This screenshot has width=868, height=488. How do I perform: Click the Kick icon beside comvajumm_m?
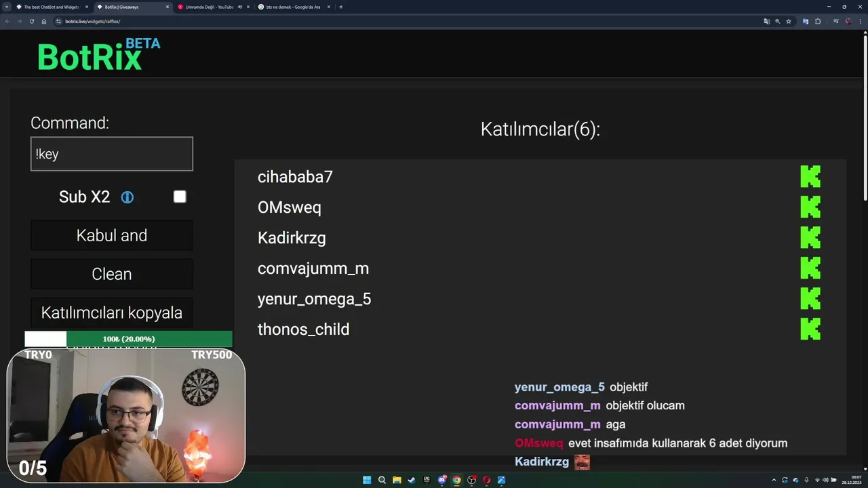click(x=810, y=268)
